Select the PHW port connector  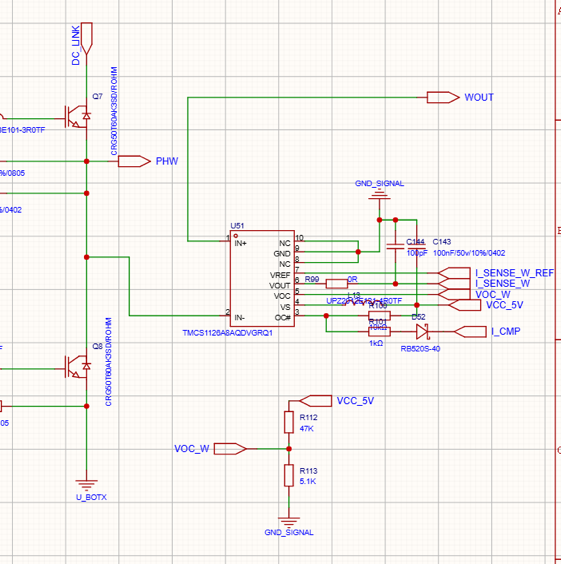click(x=134, y=161)
